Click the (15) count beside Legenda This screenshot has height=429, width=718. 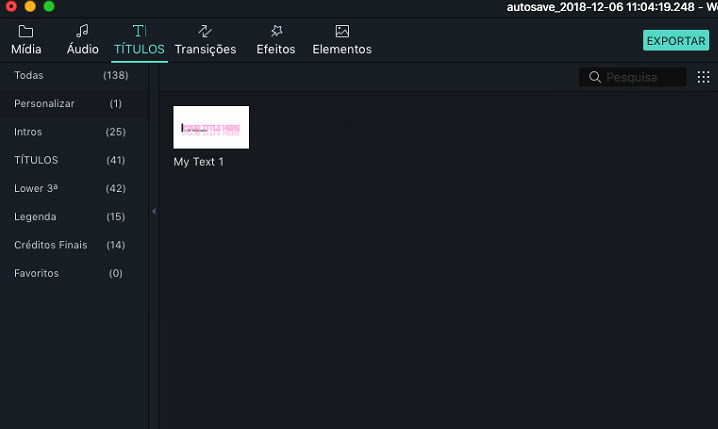115,217
